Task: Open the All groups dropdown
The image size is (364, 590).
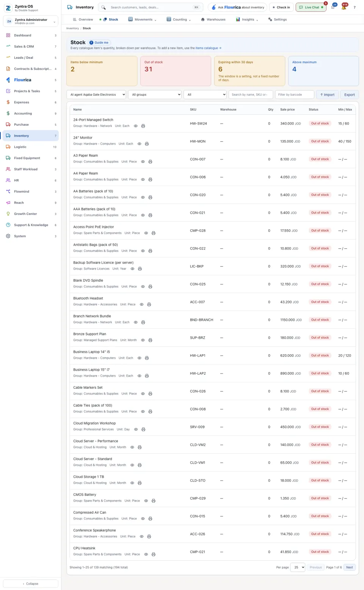Action: point(155,95)
